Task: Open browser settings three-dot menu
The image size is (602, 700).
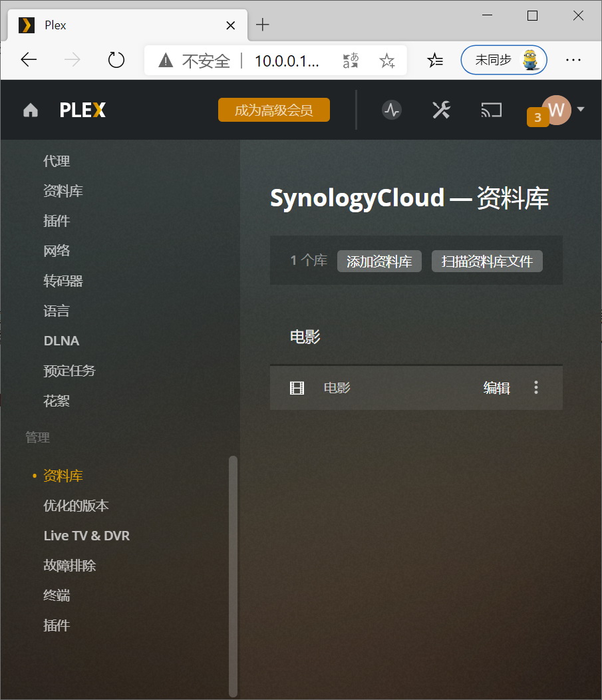Action: click(573, 60)
